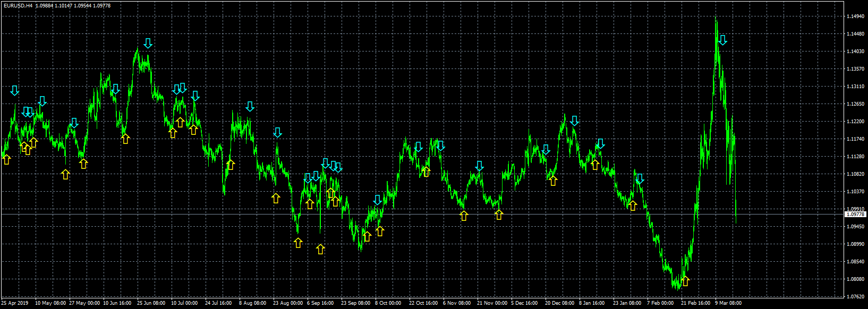Click the 20 Dec 08:00 time label
This screenshot has height=309, width=868.
tap(560, 303)
